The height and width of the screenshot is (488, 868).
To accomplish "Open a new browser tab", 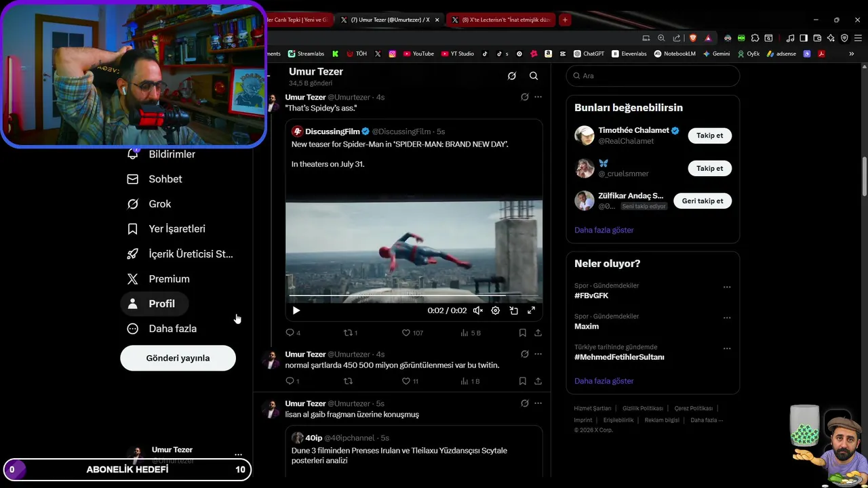I will click(564, 20).
